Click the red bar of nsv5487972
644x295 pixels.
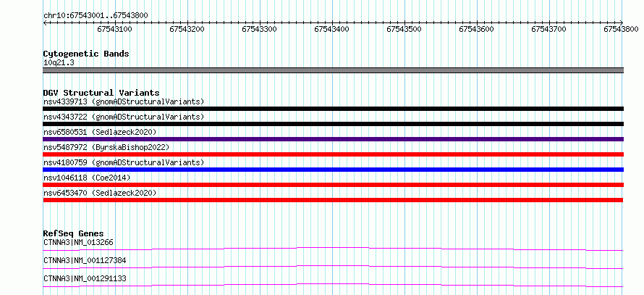333,154
